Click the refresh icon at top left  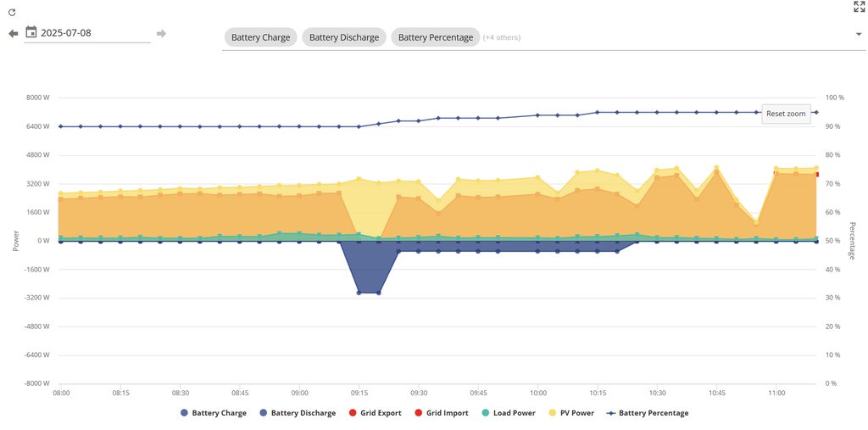pos(12,13)
